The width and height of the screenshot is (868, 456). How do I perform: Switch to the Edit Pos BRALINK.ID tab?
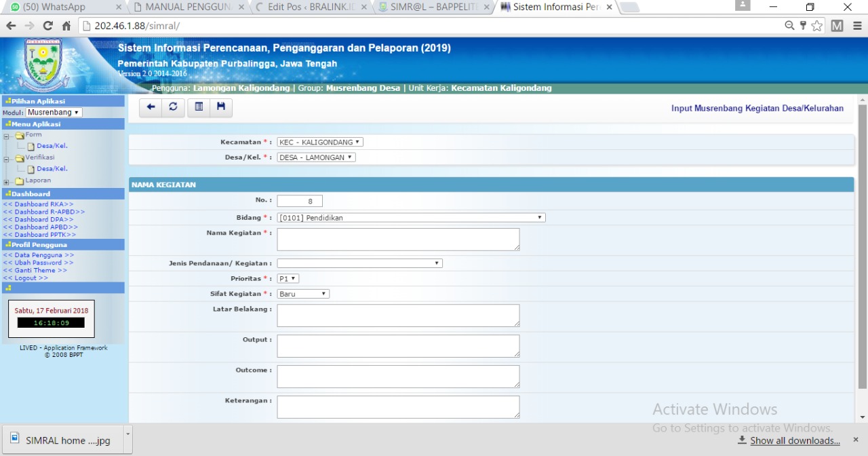pos(311,7)
